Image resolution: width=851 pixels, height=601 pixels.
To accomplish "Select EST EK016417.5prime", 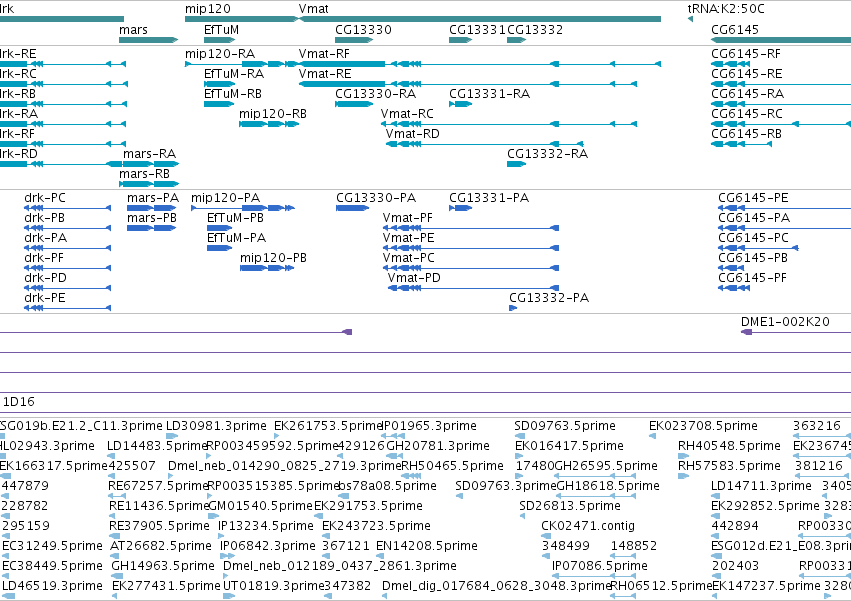I will coord(520,456).
